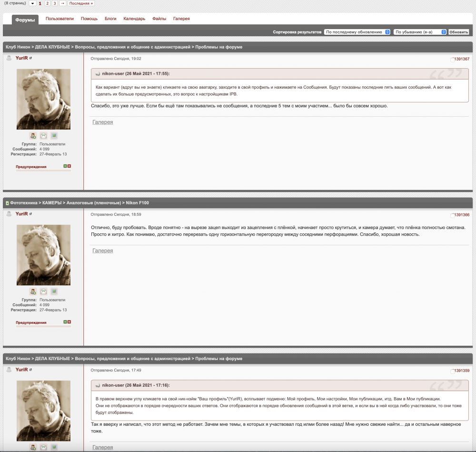
Task: Click popup icon next to YuriR in 17:49 post
Action: pos(30,370)
